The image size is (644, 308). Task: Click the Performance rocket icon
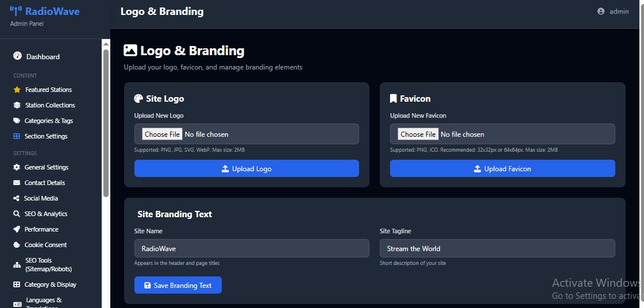(x=17, y=229)
